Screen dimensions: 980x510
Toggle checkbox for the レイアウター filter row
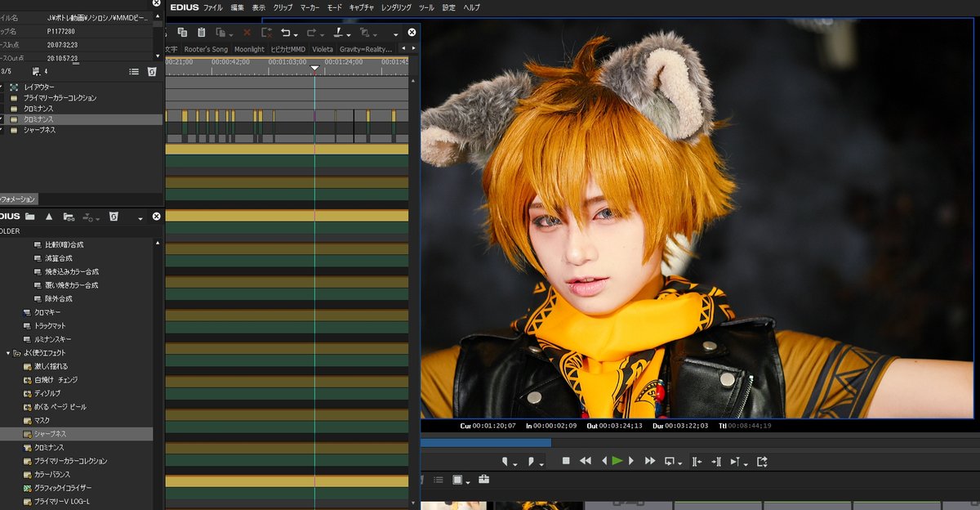2,87
